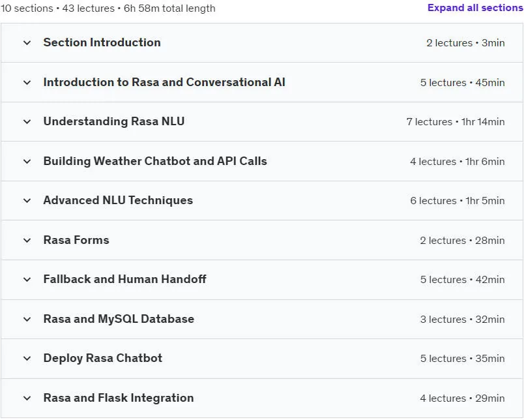Expand chevron for Rasa and MySQL Database

(x=27, y=320)
